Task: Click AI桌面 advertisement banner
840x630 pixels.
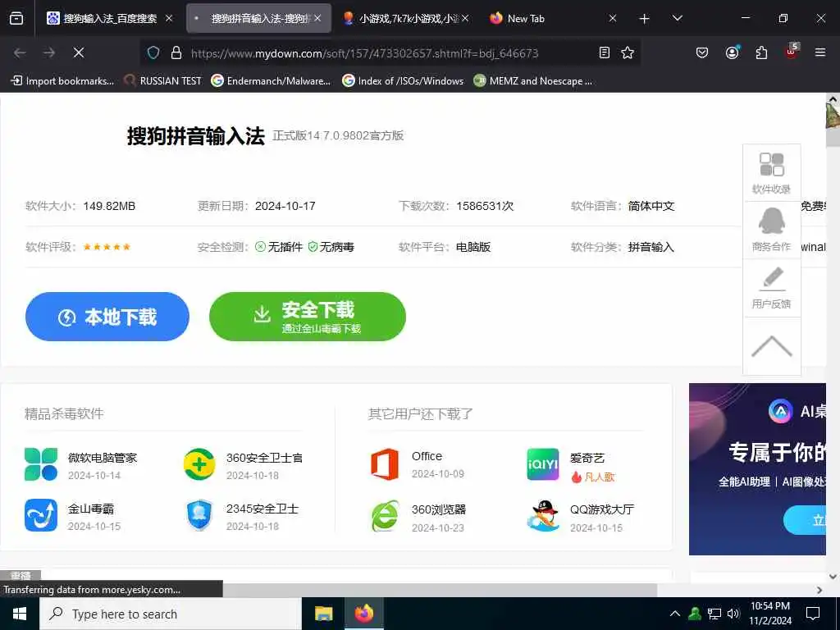Action: click(x=757, y=468)
